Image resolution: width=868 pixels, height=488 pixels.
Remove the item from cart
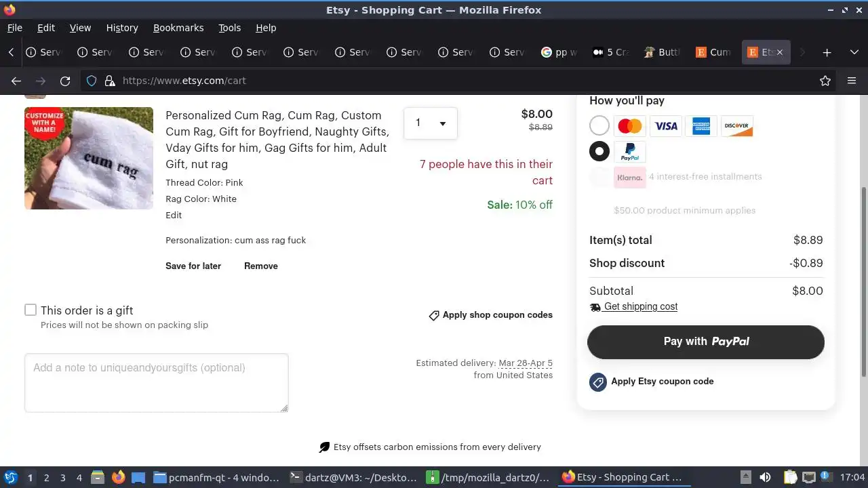point(261,266)
